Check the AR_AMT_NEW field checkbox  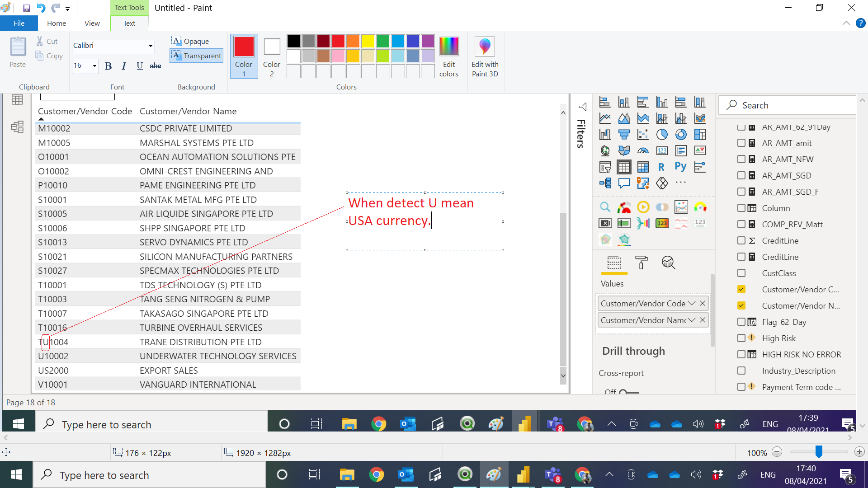(741, 159)
